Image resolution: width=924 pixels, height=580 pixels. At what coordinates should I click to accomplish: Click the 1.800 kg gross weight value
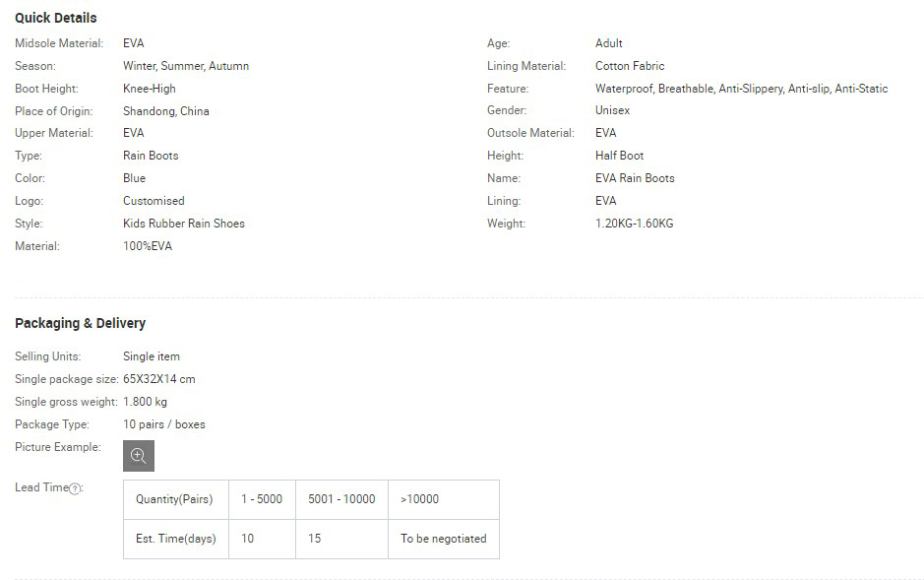(145, 402)
